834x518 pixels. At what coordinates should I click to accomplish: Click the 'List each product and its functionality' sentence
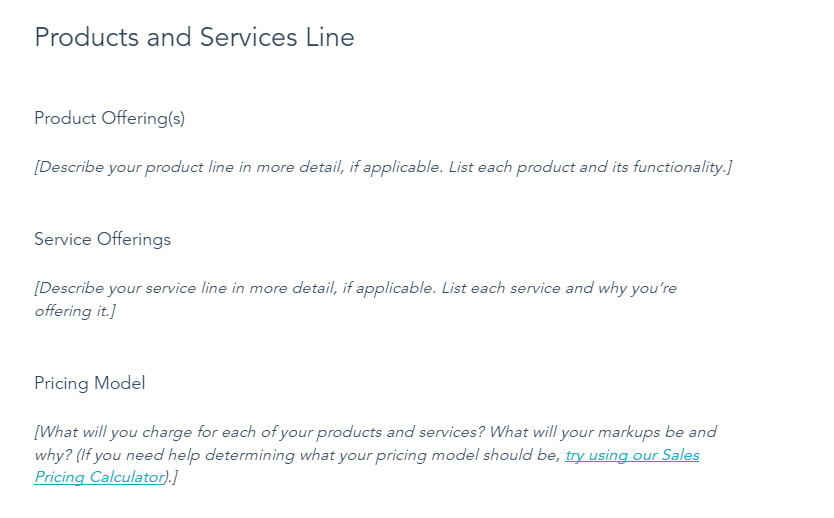pos(588,167)
